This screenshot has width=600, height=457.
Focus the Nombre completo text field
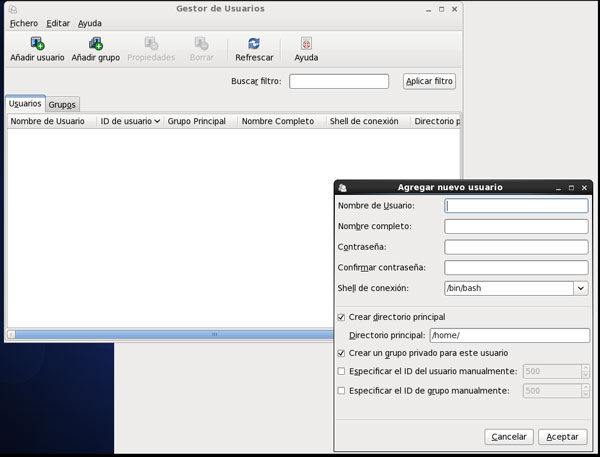click(x=516, y=226)
